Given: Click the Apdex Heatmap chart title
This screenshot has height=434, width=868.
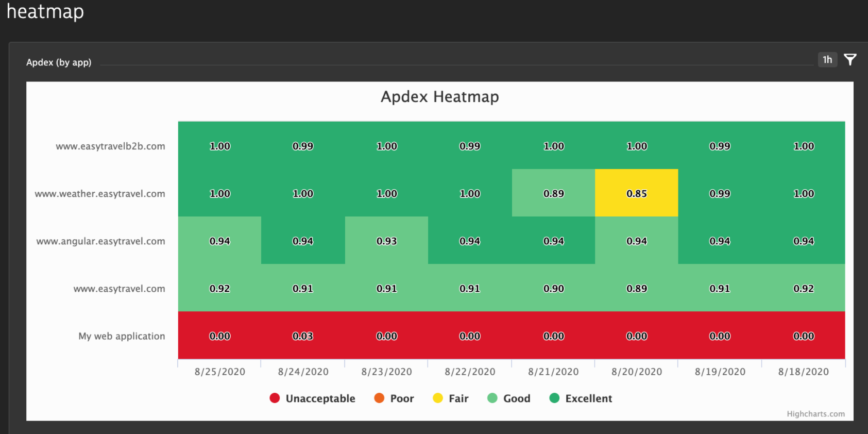Looking at the screenshot, I should pos(439,97).
